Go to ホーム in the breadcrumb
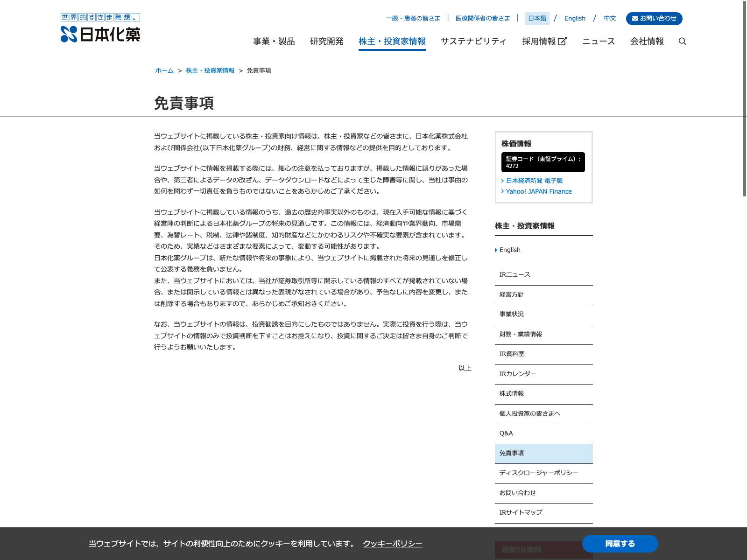 pyautogui.click(x=164, y=70)
